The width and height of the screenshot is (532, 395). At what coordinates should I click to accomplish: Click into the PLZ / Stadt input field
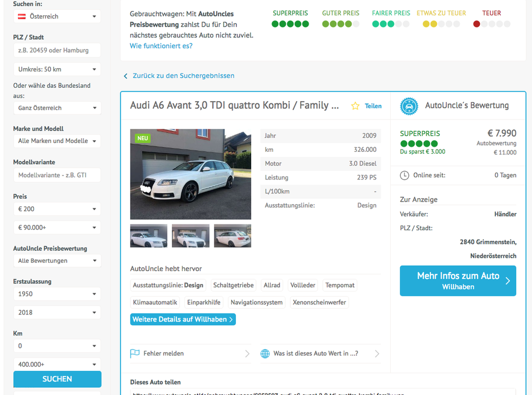(x=57, y=50)
